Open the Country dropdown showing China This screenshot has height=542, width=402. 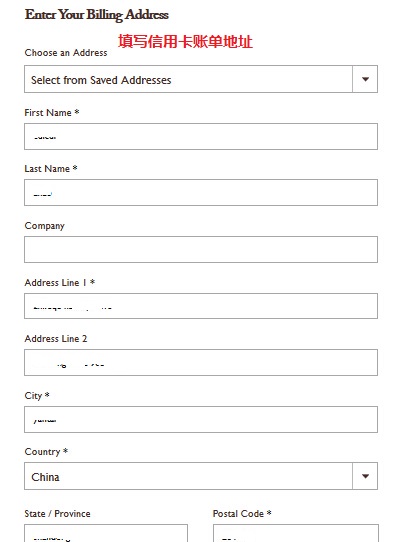click(200, 476)
